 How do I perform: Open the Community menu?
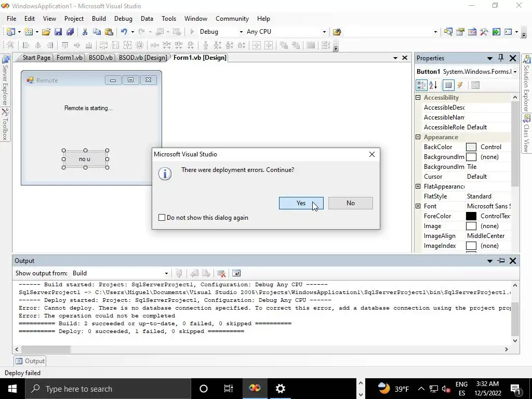(x=232, y=19)
